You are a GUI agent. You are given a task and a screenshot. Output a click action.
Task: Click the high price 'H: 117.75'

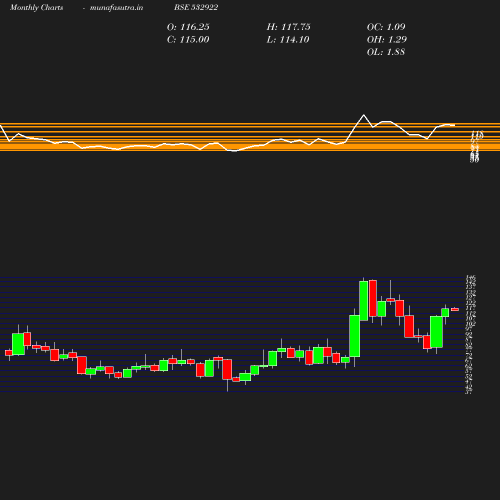[288, 27]
